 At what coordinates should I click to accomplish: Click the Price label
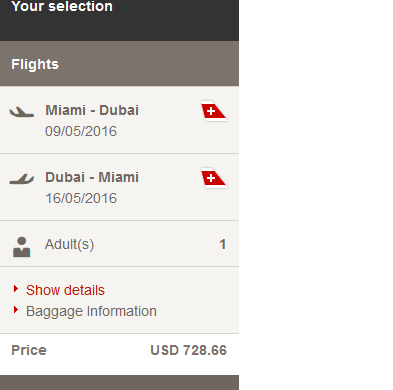pos(29,350)
